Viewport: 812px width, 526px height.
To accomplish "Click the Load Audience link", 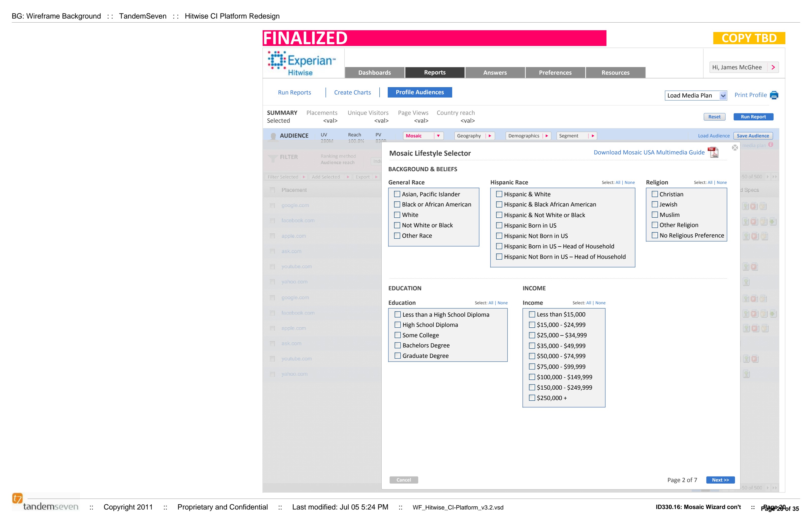I will 714,136.
